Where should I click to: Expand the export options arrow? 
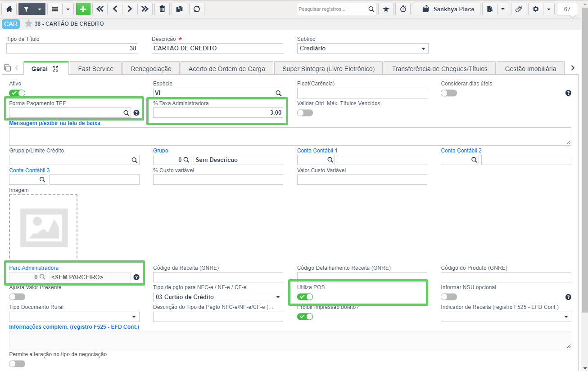(503, 9)
